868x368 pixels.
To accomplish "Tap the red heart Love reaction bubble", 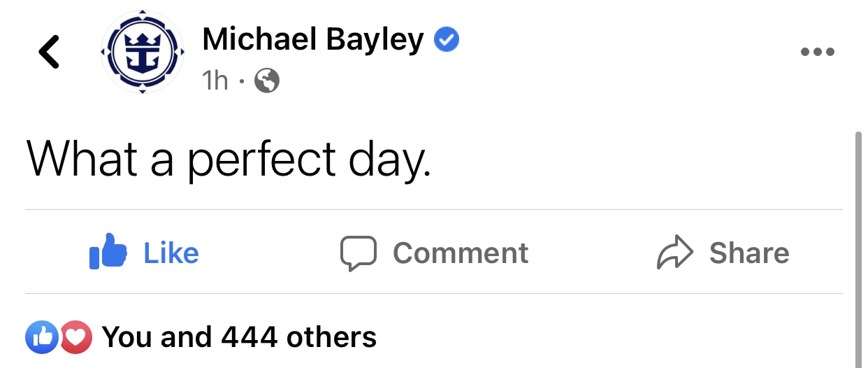I will point(76,338).
